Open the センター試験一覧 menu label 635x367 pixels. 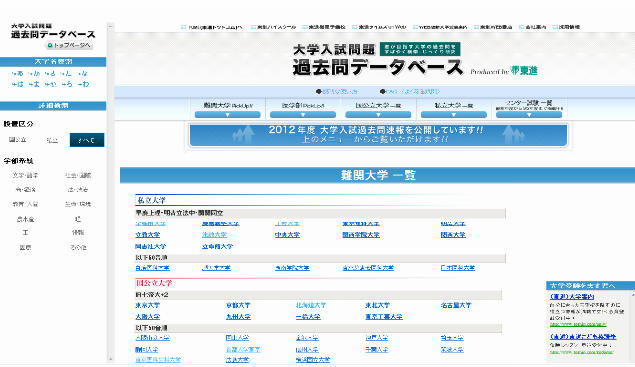tap(529, 103)
